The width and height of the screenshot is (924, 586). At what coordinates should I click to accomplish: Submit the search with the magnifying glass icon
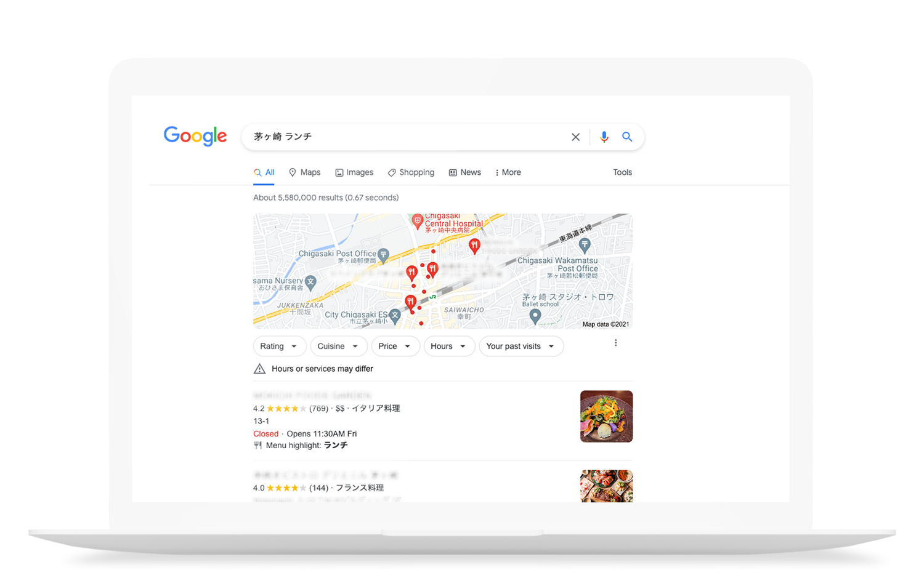tap(627, 137)
